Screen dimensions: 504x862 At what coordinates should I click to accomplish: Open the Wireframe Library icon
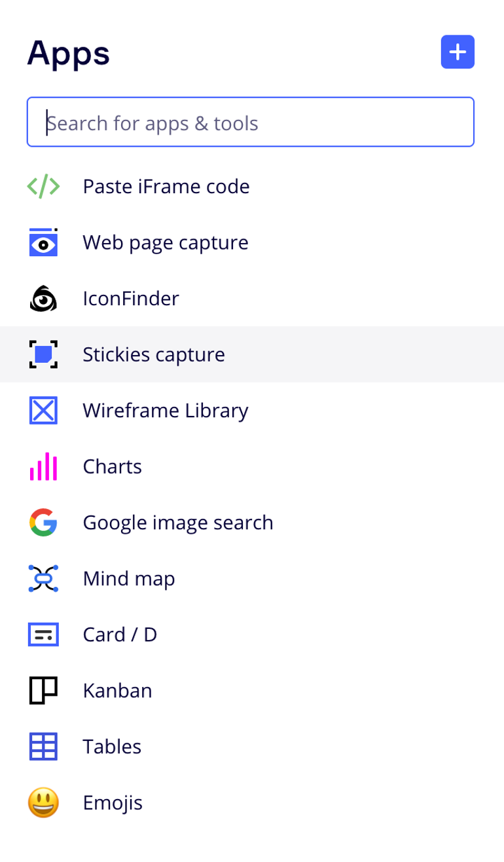tap(43, 411)
